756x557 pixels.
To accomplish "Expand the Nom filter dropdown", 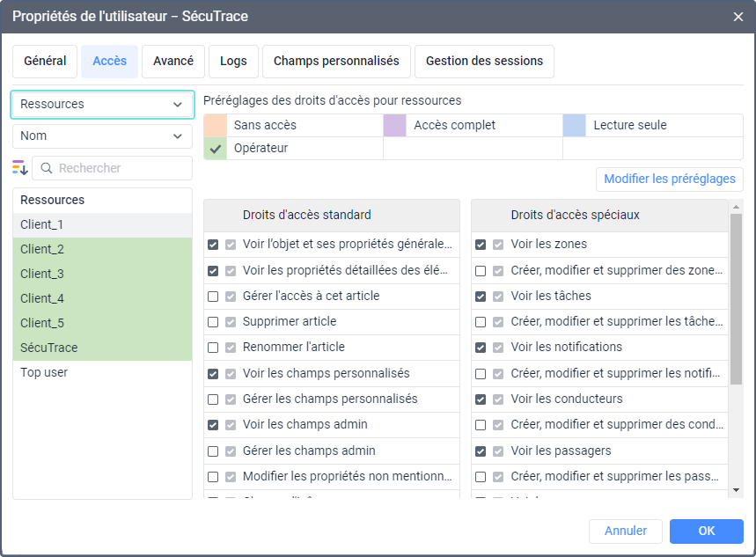I will coord(102,136).
